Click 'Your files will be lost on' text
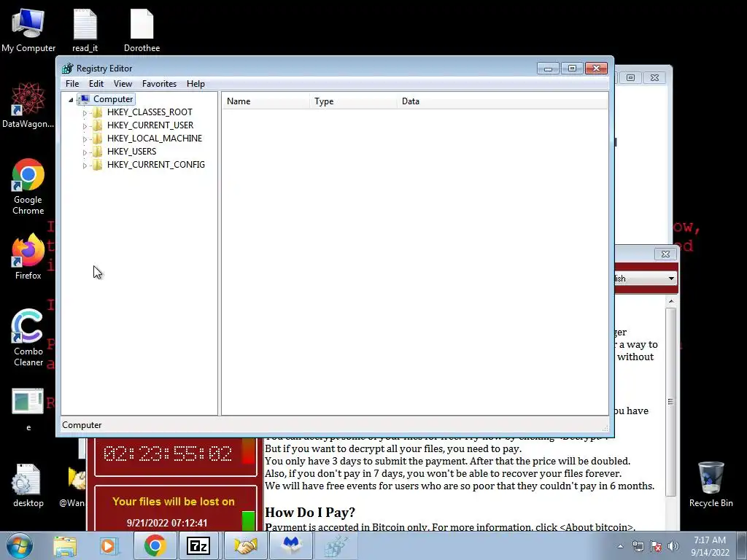Screen dimensions: 747x560 coord(174,502)
